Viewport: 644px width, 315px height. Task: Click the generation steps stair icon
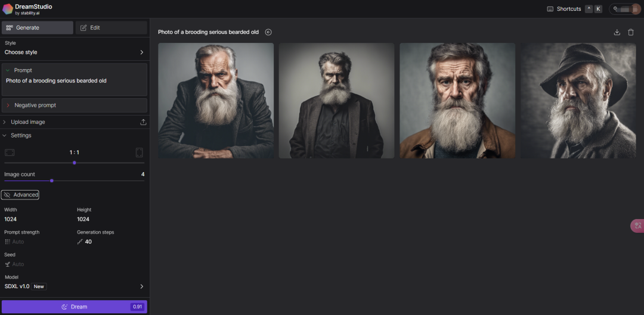(x=80, y=242)
